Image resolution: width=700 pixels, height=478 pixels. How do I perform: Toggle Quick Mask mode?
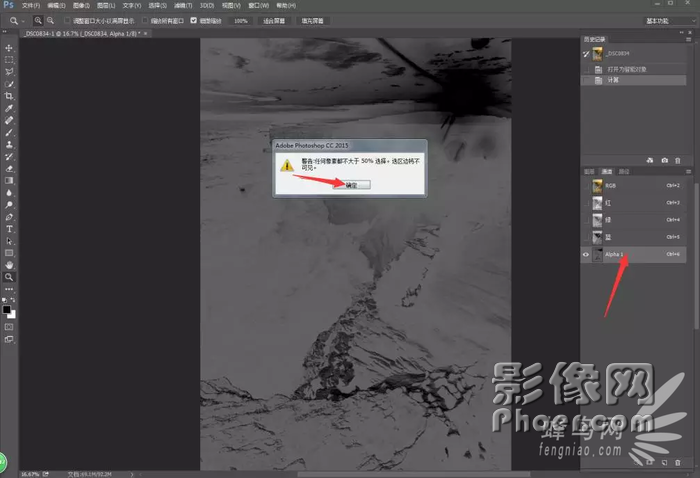(8, 327)
